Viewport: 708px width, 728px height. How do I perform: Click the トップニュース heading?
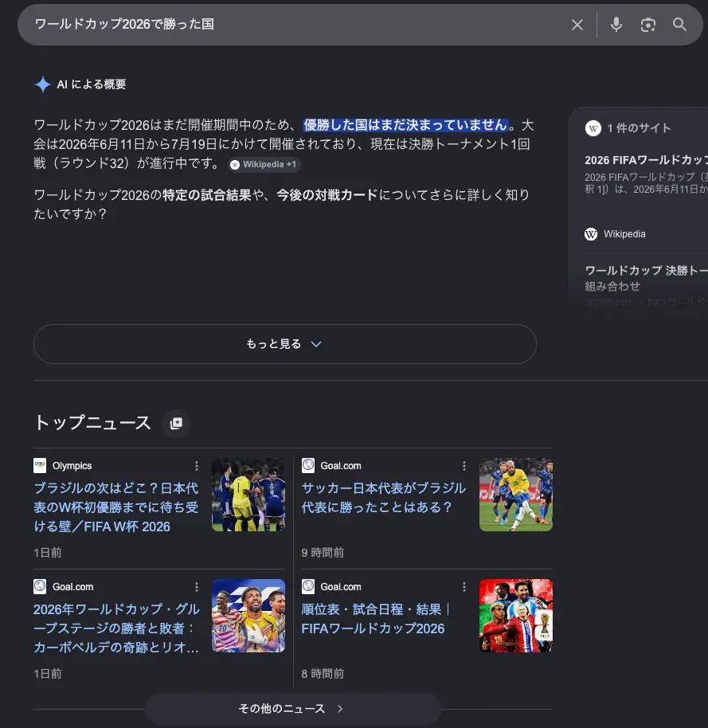(x=92, y=423)
